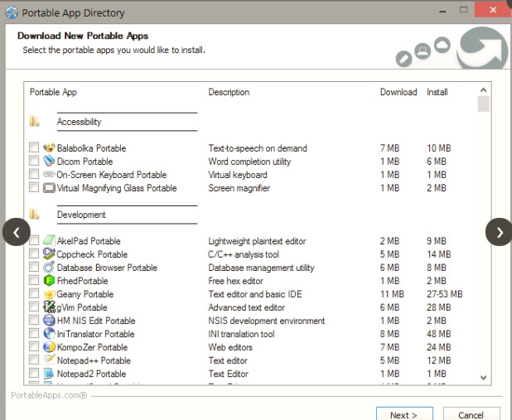
Task: Click 'Text-to-speech on demand' description
Action: (x=258, y=148)
